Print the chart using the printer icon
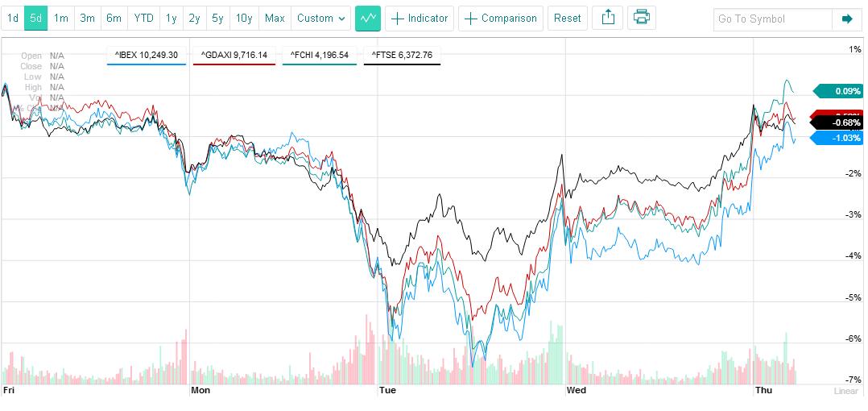The width and height of the screenshot is (868, 411). coord(641,18)
